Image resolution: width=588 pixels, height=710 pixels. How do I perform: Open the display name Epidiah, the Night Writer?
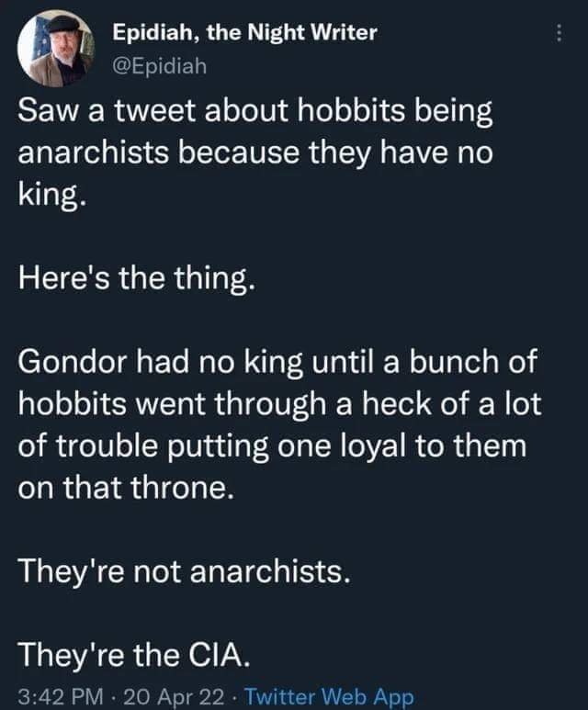(244, 33)
